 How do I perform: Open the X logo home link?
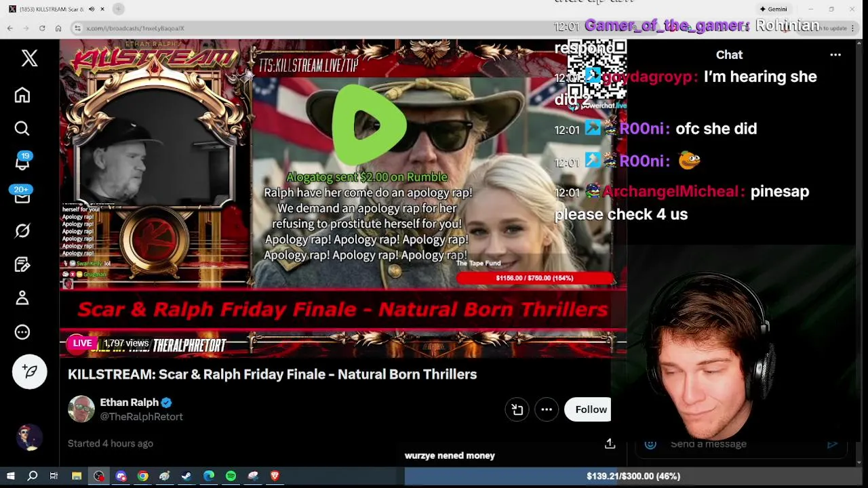coord(29,58)
